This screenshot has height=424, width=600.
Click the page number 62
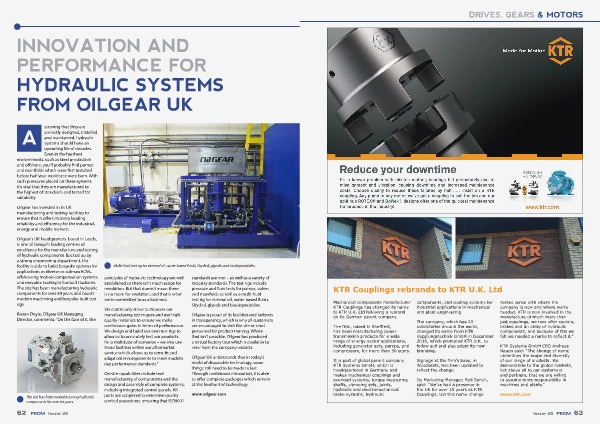pyautogui.click(x=21, y=413)
